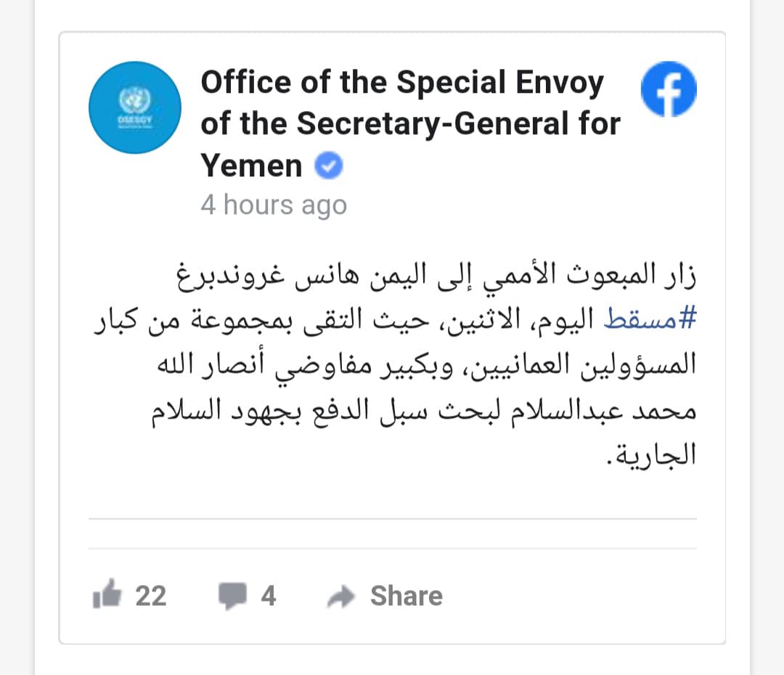
Task: Open the Office of the Special Envoy page
Action: pos(410,123)
